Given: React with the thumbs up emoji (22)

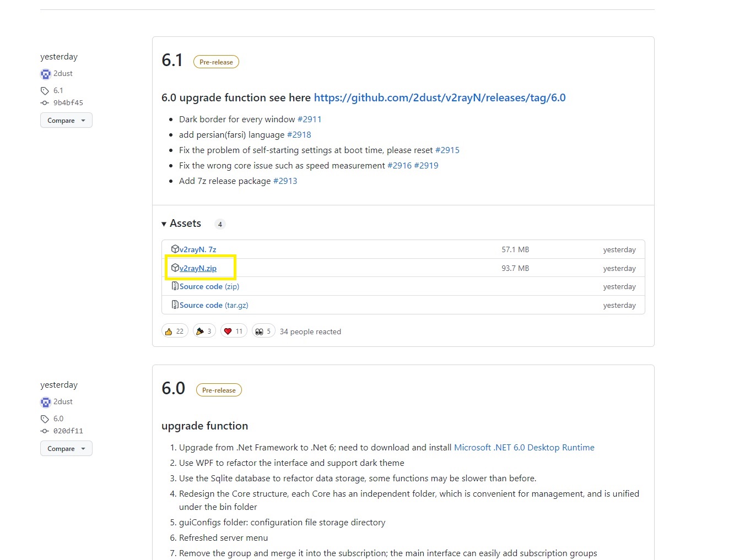Looking at the screenshot, I should [175, 331].
